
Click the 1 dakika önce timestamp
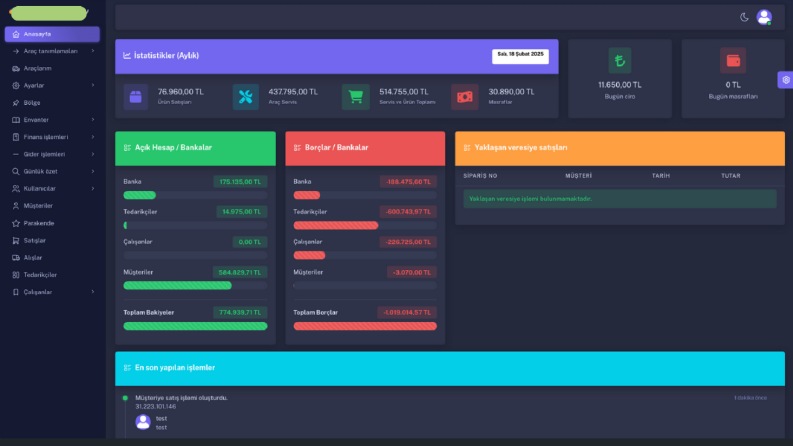(x=751, y=398)
